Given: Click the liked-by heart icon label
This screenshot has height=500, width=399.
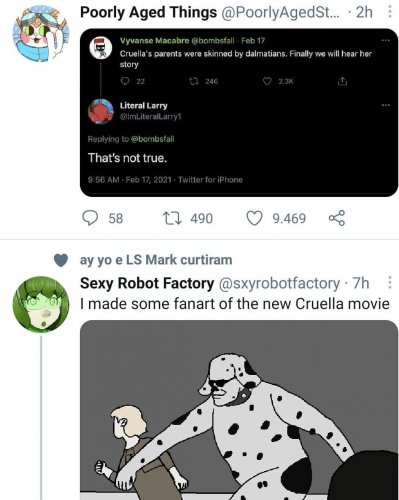Looking at the screenshot, I should (61, 260).
